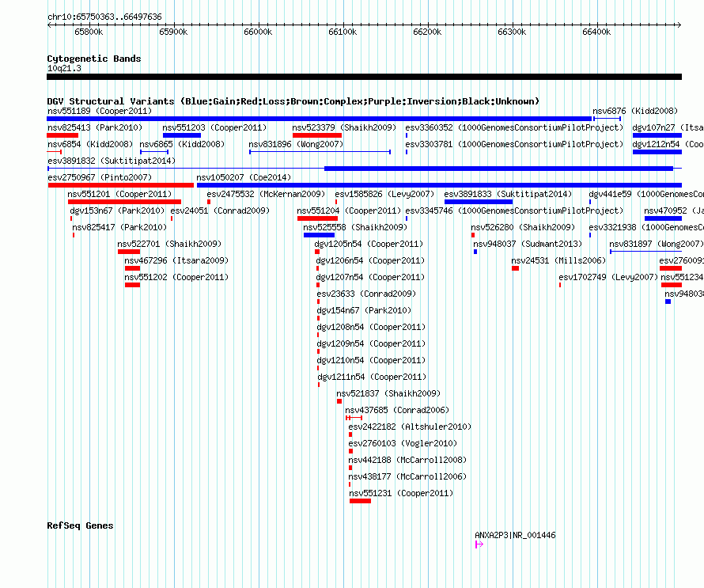Viewport: 704px width, 588px height.
Task: Click the nsv551189 (Cooper2011) variant label
Action: [100, 111]
